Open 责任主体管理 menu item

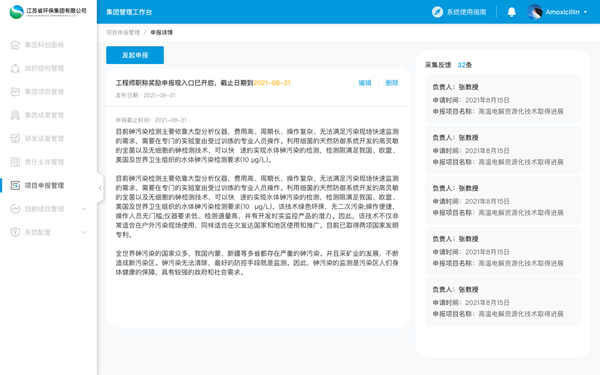click(x=44, y=162)
